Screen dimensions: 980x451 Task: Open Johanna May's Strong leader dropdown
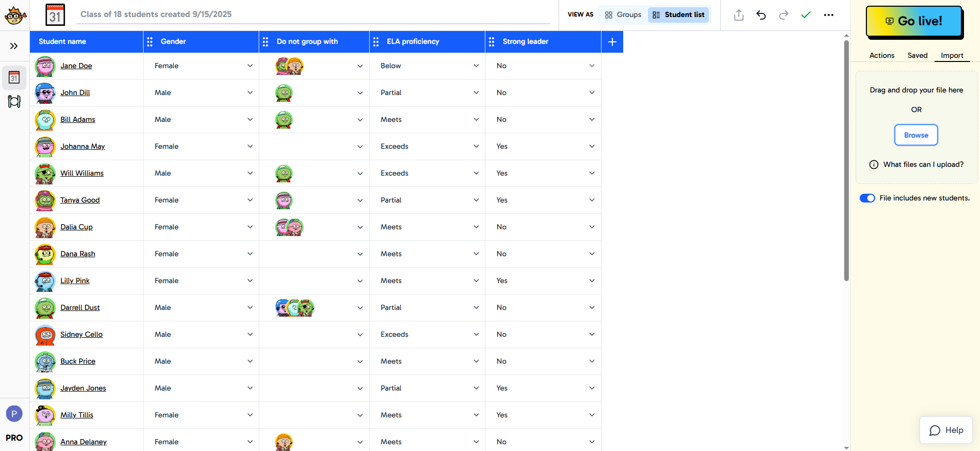(x=592, y=147)
